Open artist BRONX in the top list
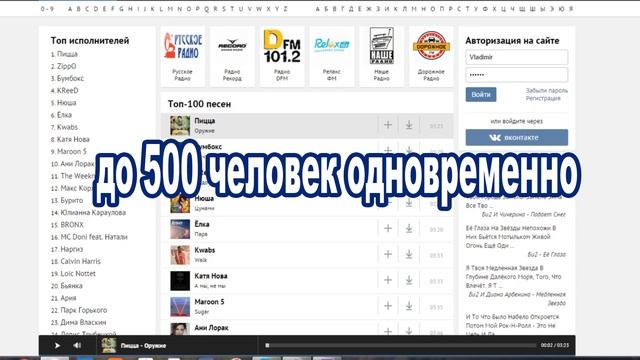 tap(72, 225)
